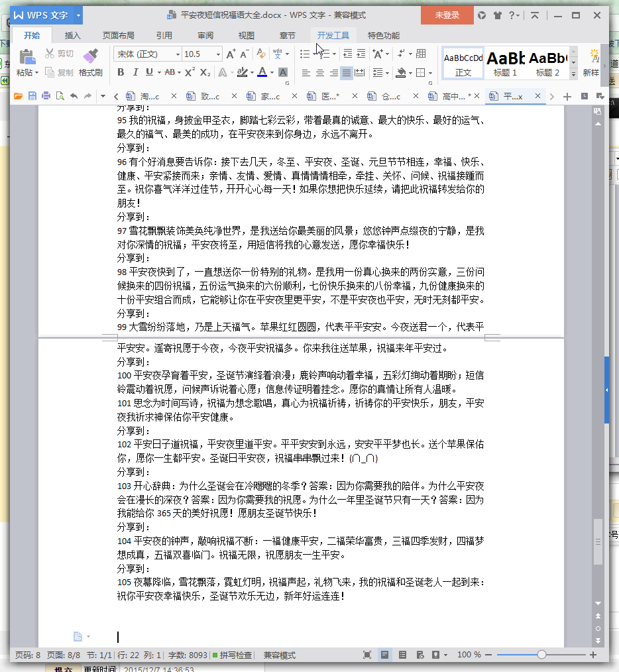
Task: Toggle the page layout view button
Action: [384, 655]
